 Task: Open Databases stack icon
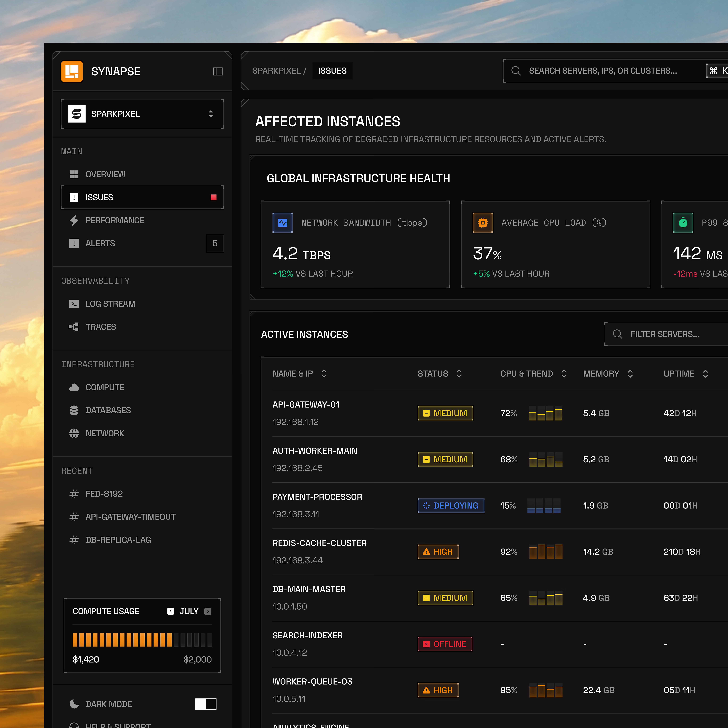point(74,410)
